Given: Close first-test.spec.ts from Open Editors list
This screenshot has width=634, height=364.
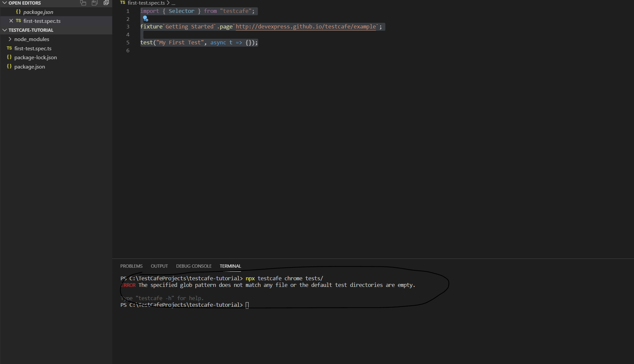Looking at the screenshot, I should pyautogui.click(x=12, y=21).
